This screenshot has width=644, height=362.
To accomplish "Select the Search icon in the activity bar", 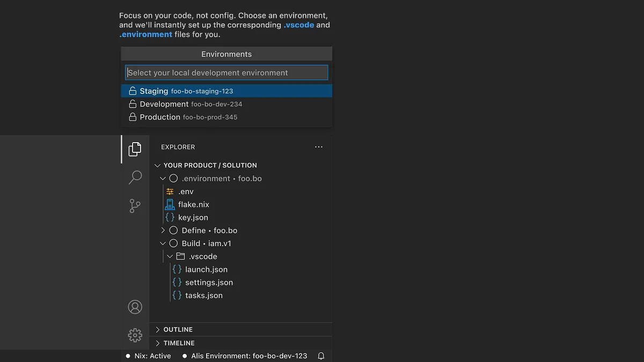I will (135, 177).
